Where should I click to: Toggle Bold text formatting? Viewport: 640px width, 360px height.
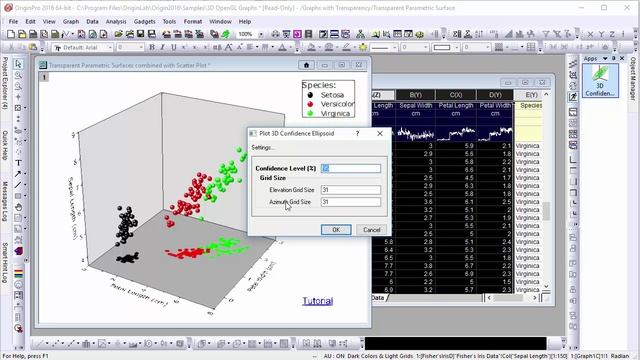152,47
